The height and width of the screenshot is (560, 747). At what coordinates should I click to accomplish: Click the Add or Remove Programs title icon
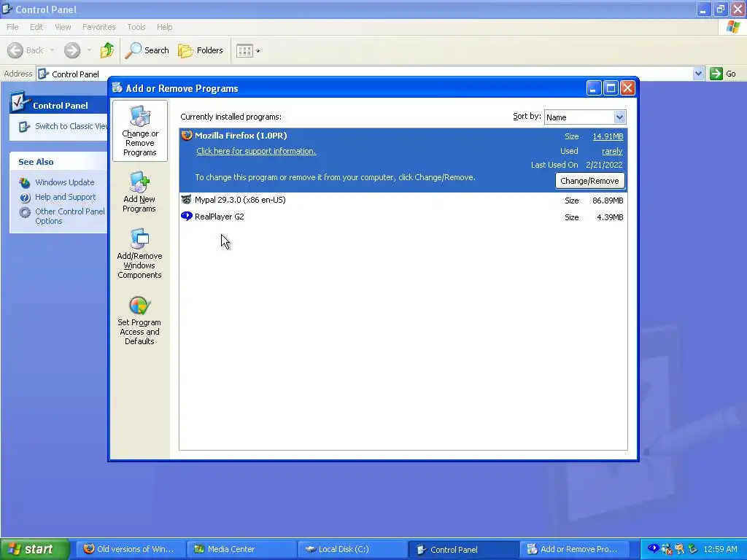117,87
